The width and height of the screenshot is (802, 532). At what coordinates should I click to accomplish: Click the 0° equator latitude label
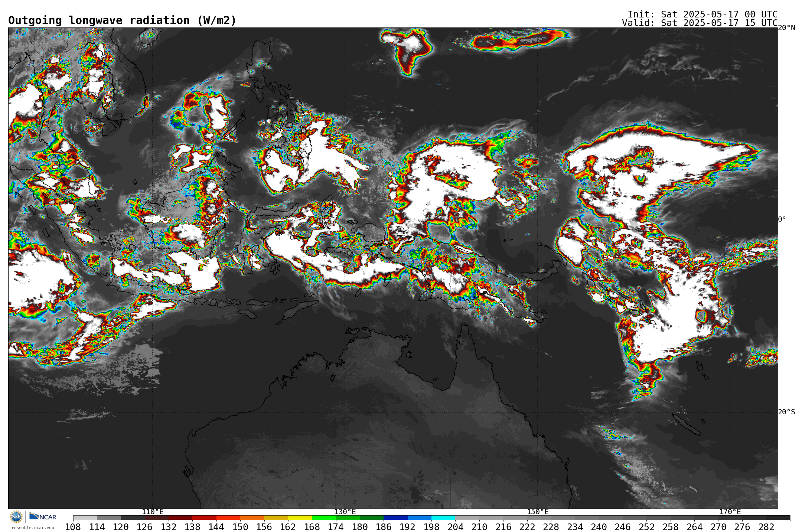pos(782,219)
